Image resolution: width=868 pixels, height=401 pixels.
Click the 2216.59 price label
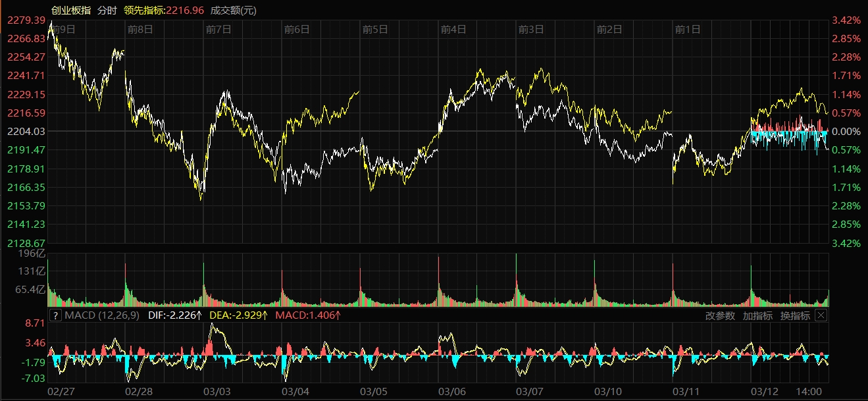(x=26, y=113)
